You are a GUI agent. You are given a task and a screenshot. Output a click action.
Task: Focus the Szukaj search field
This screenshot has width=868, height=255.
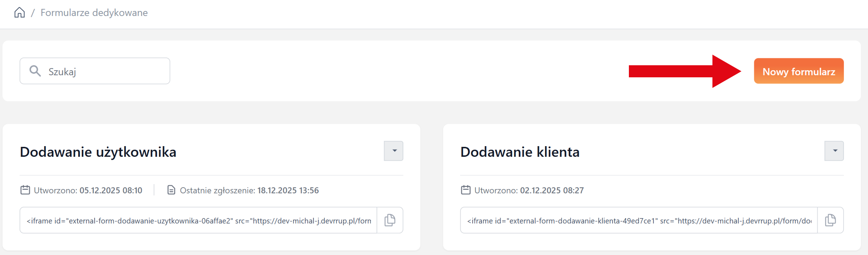tap(103, 71)
